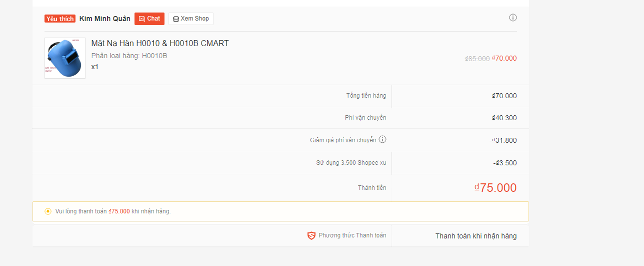Click the Phương thức Thanh toán label
644x266 pixels.
352,235
